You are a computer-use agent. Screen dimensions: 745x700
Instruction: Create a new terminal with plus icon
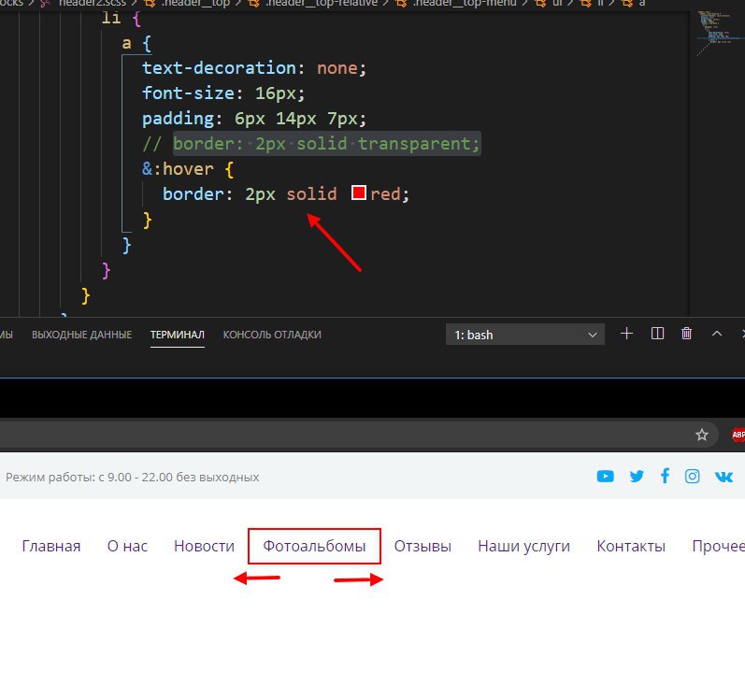[626, 334]
